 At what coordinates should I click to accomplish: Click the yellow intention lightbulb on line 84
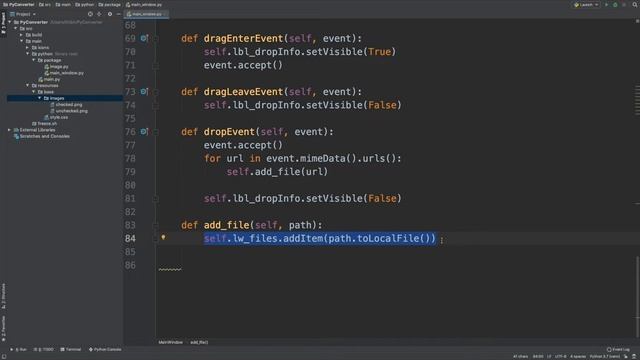click(163, 237)
